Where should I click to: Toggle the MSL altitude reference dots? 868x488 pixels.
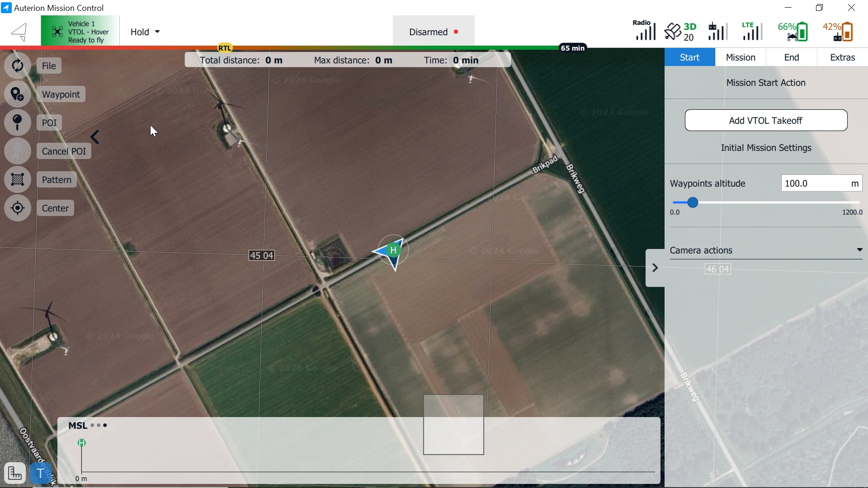pyautogui.click(x=99, y=426)
